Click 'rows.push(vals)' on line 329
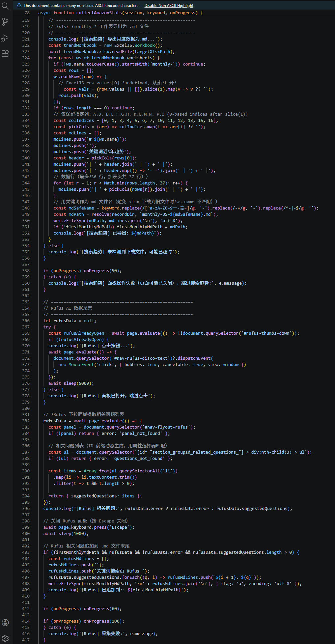 pos(77,96)
